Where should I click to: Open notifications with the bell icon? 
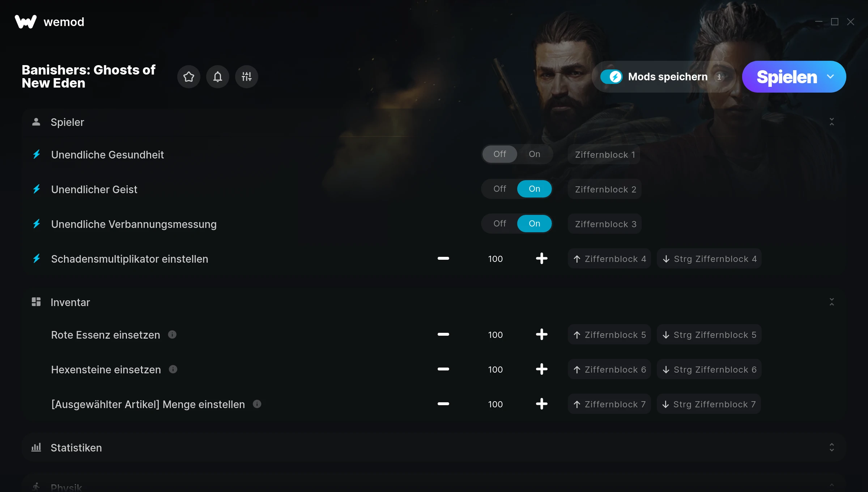217,77
